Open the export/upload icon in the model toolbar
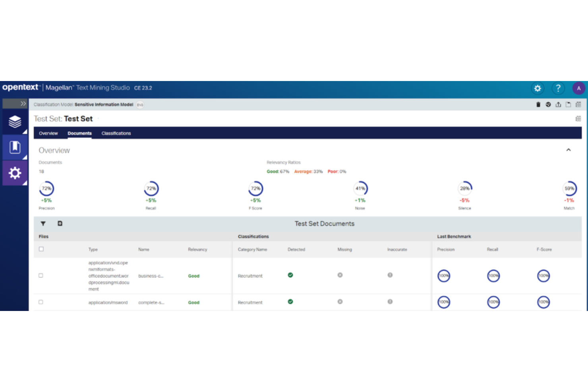The width and height of the screenshot is (588, 392). point(558,104)
